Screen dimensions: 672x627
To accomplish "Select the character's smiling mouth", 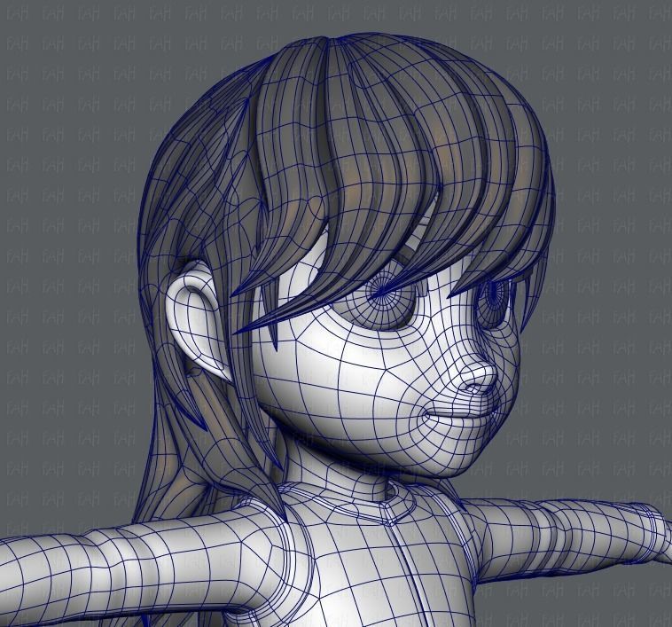I will point(461,413).
